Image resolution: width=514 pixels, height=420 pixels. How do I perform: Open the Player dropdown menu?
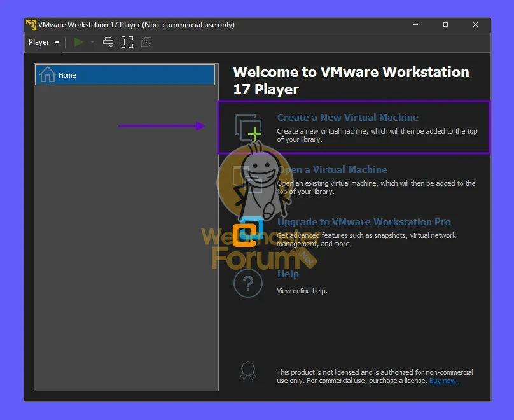(44, 42)
